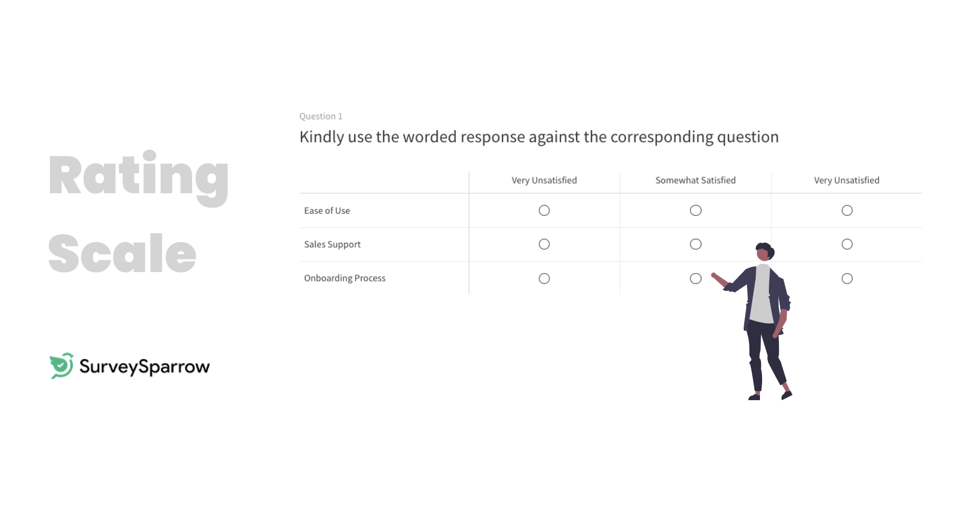
Task: Click the SurveySparrow brand name text
Action: tap(143, 367)
